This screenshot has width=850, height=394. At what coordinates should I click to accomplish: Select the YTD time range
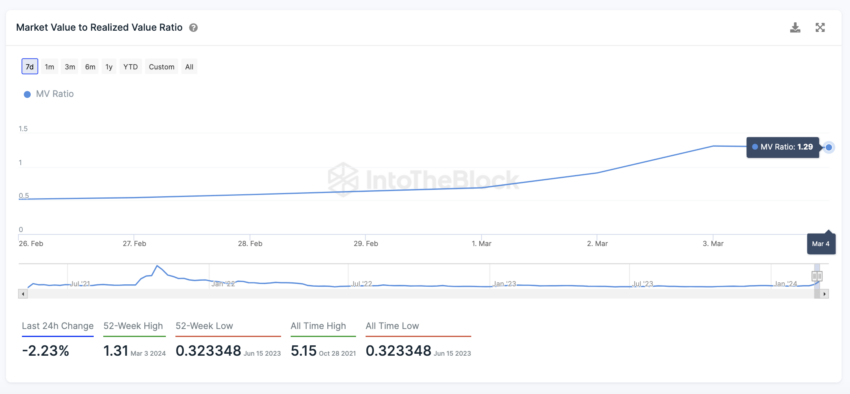pos(131,67)
